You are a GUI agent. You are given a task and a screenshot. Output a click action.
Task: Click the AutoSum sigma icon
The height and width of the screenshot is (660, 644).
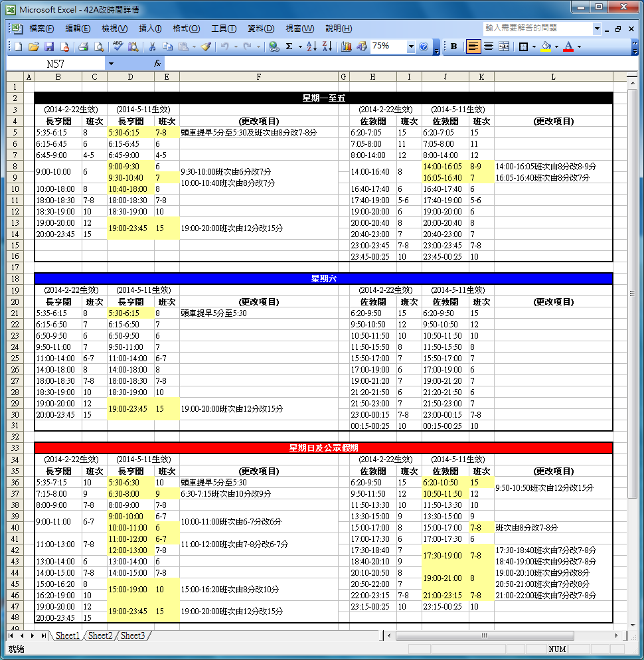click(289, 46)
